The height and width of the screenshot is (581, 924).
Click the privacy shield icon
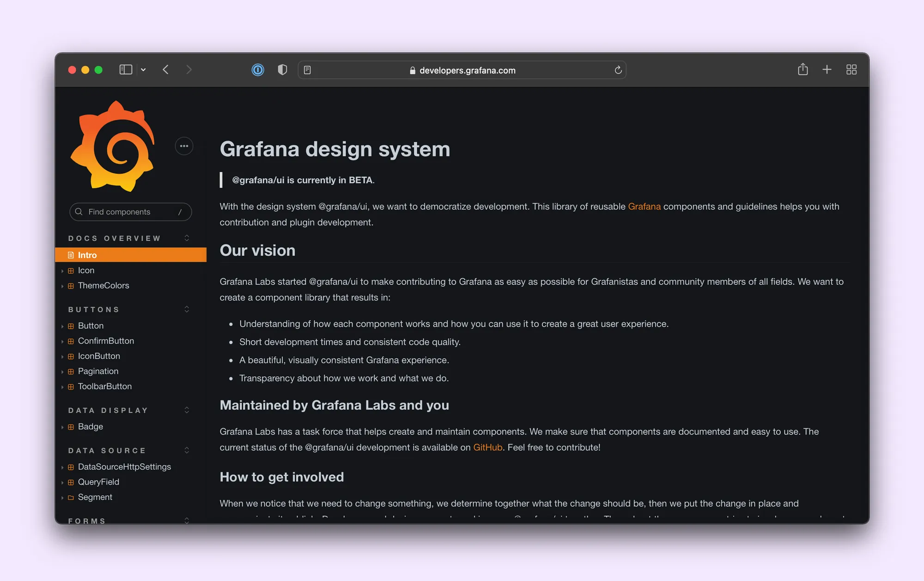point(282,70)
